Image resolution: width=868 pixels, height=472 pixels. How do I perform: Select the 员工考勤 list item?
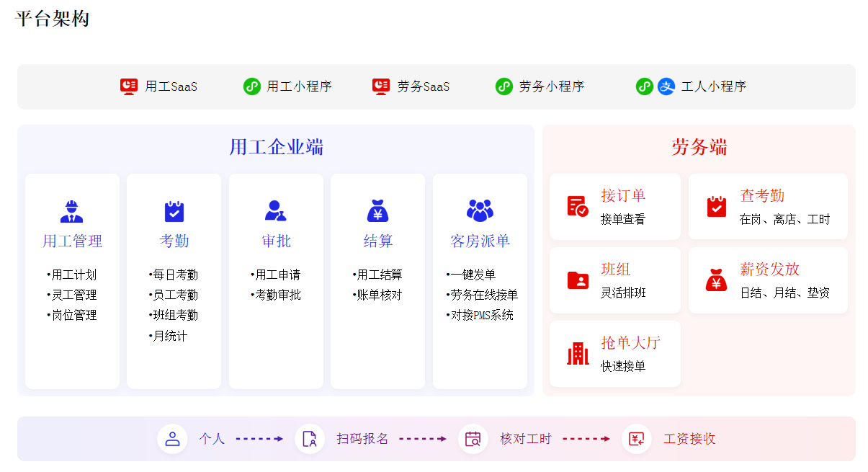[x=173, y=295]
